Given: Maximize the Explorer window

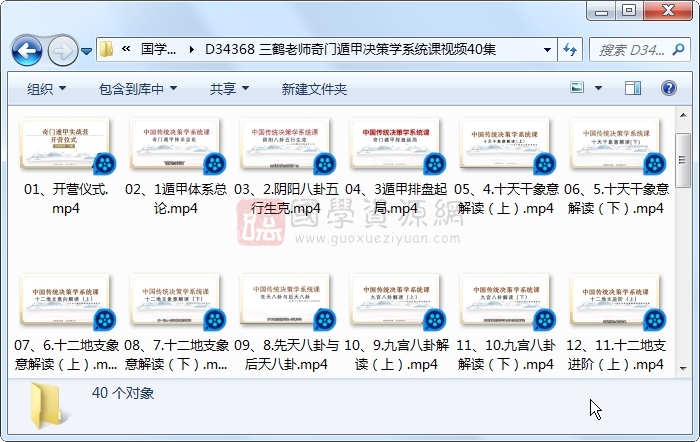Looking at the screenshot, I should (629, 10).
